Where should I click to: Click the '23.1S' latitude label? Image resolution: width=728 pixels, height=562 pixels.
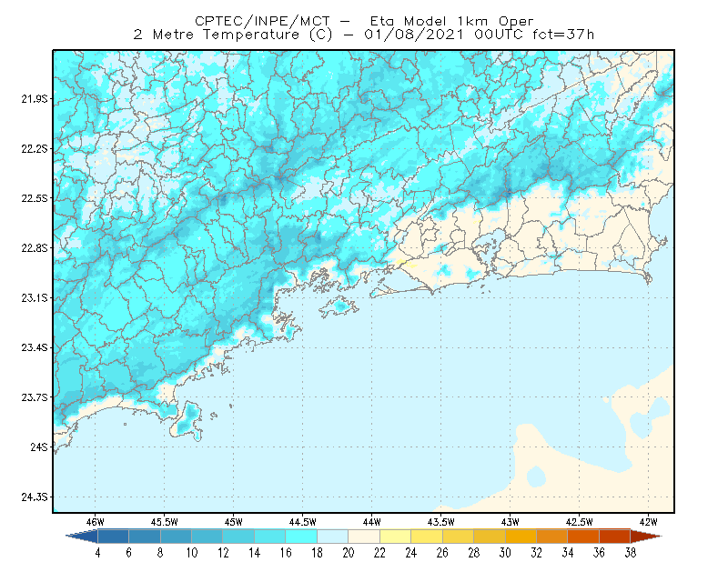(x=35, y=297)
